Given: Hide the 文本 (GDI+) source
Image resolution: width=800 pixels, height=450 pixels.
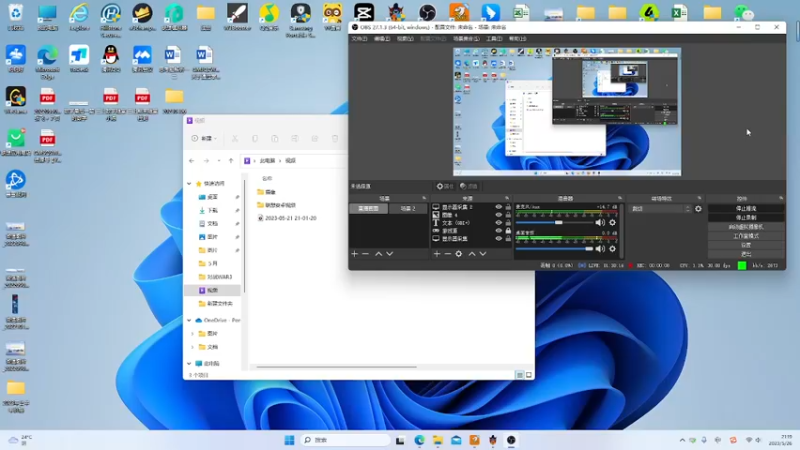Looking at the screenshot, I should pyautogui.click(x=498, y=222).
